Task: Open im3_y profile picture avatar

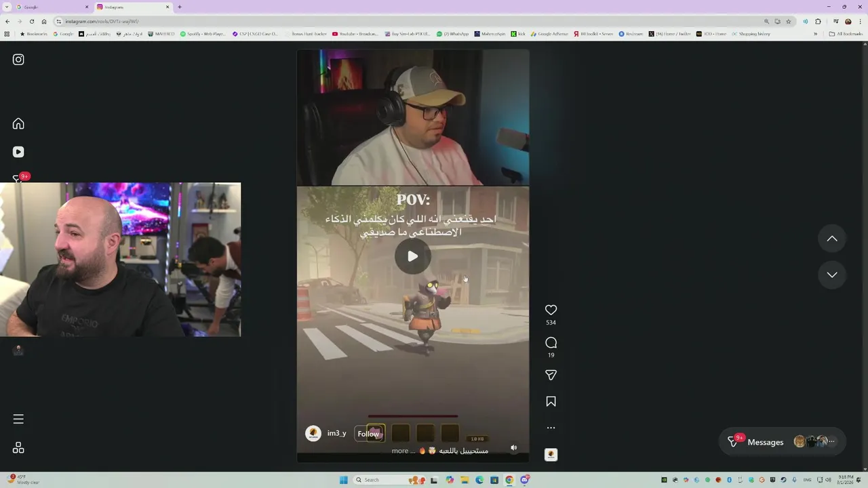Action: pyautogui.click(x=313, y=434)
